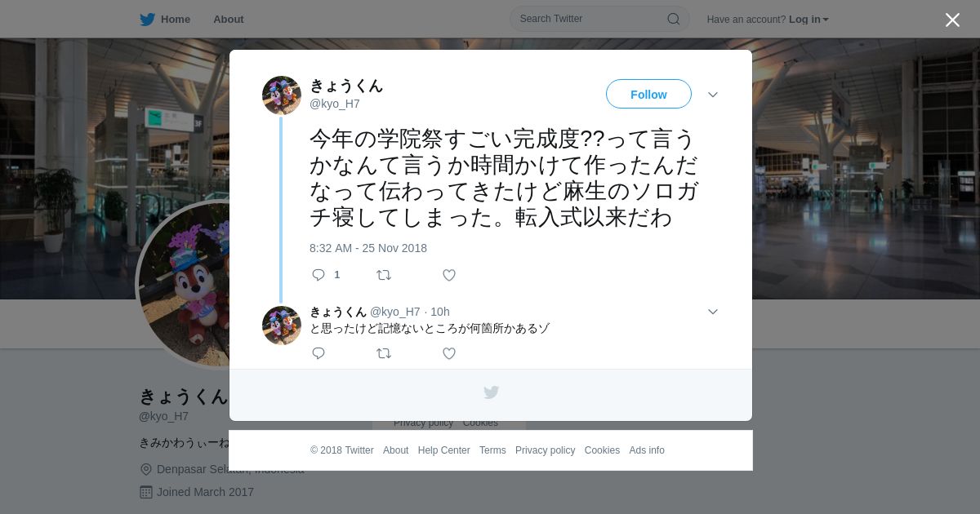980x514 pixels.
Task: Click the search magnifier icon
Action: (x=674, y=19)
